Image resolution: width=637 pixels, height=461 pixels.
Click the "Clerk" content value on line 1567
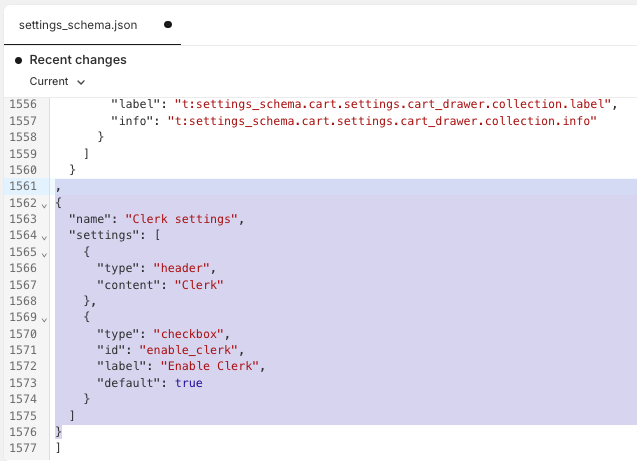199,285
